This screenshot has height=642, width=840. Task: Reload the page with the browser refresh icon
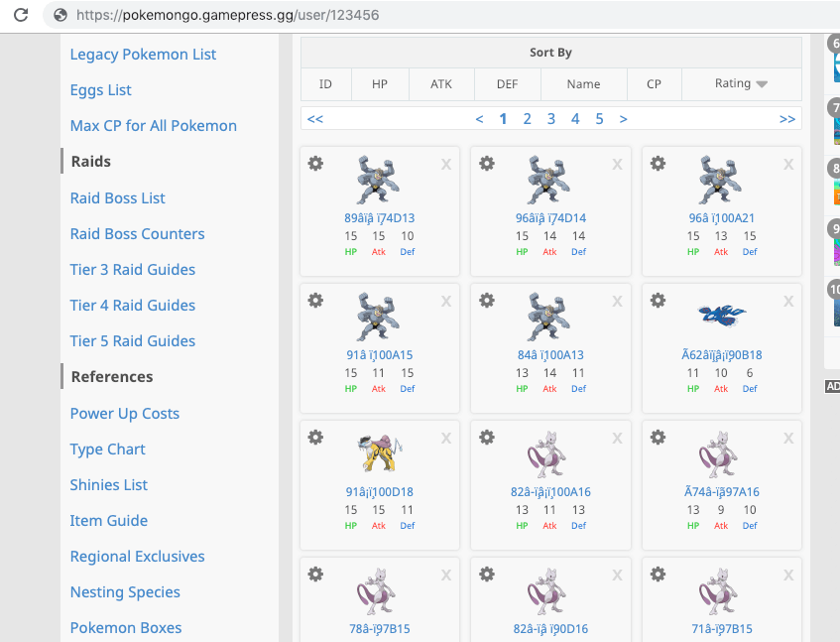(x=21, y=15)
